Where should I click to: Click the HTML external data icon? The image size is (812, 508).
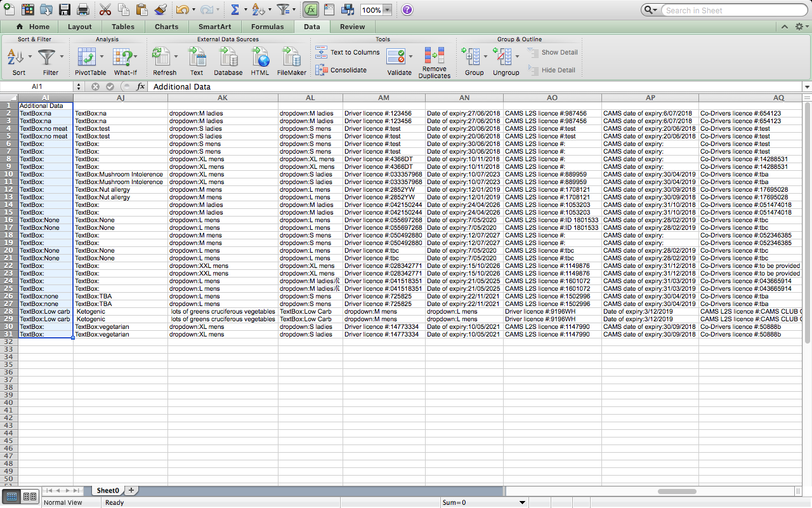[x=260, y=57]
